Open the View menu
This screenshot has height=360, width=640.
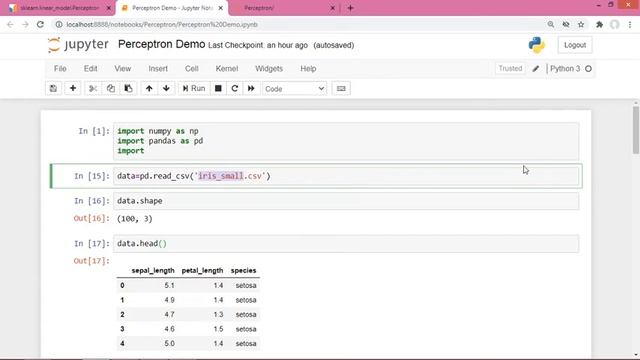coord(122,69)
